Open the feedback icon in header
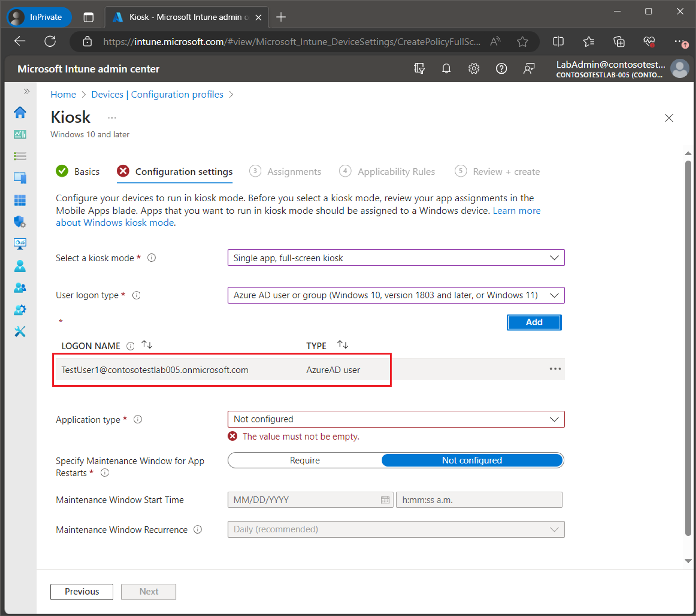Viewport: 696px width, 616px height. click(x=529, y=69)
